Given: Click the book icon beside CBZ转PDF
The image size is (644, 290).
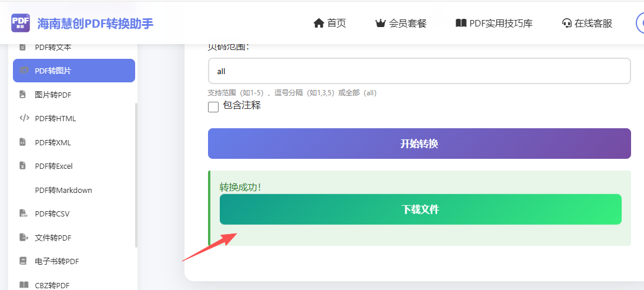Looking at the screenshot, I should point(24,285).
